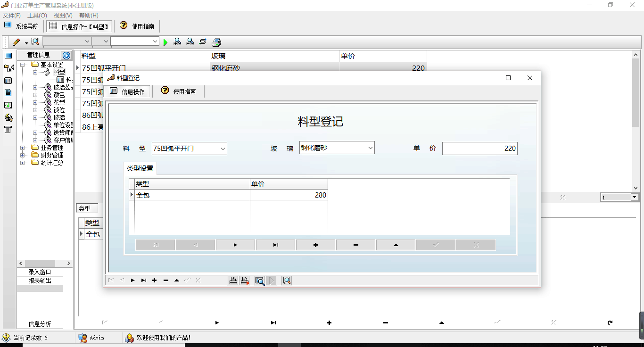Expand the 业务管理 folder
Image resolution: width=644 pixels, height=347 pixels.
coord(22,148)
